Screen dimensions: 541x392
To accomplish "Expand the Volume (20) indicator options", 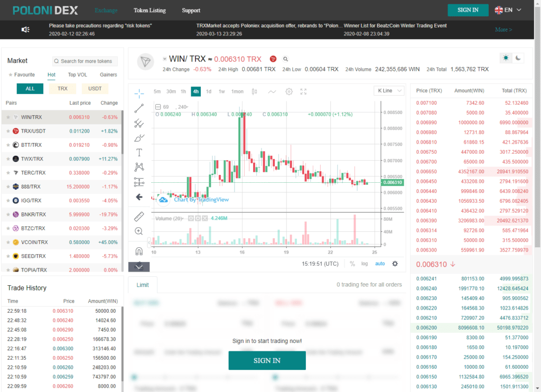I will click(x=183, y=218).
